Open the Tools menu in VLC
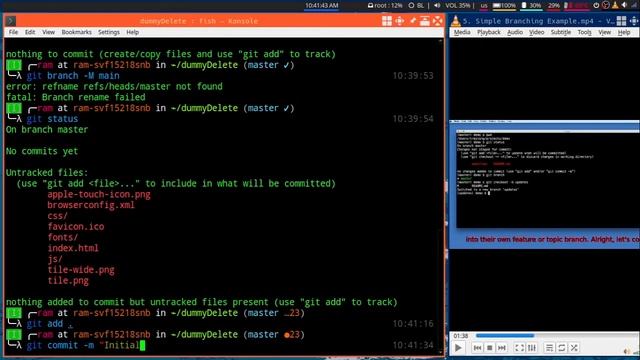 pos(584,32)
